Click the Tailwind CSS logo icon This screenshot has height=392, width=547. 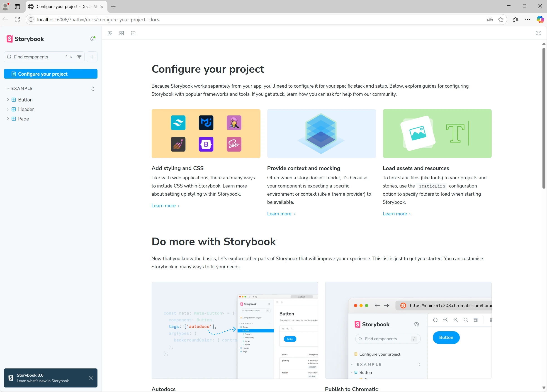(178, 123)
